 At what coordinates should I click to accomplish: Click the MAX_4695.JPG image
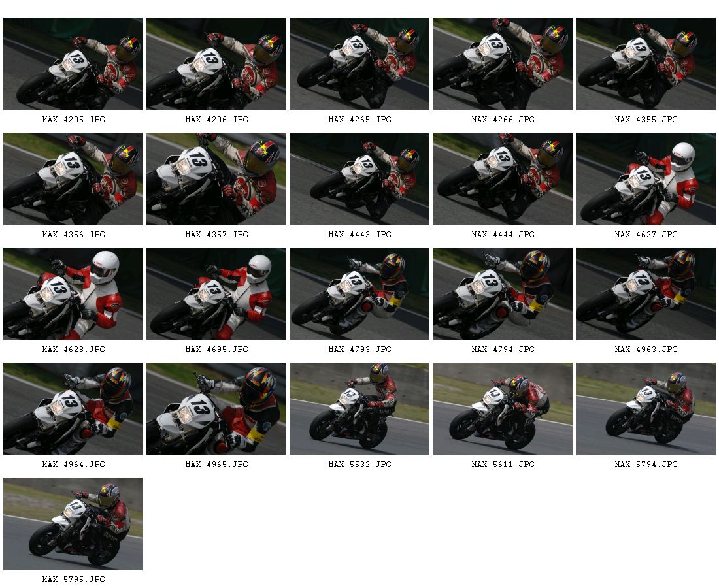(216, 294)
